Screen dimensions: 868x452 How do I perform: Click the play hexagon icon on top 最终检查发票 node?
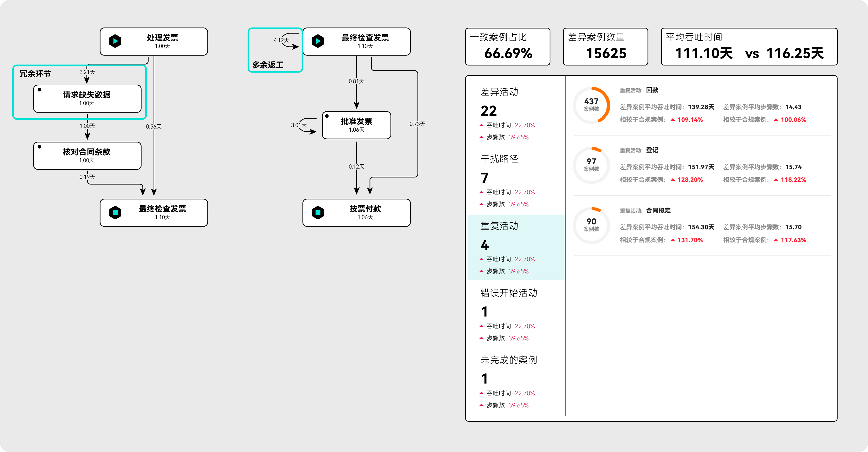pyautogui.click(x=318, y=41)
